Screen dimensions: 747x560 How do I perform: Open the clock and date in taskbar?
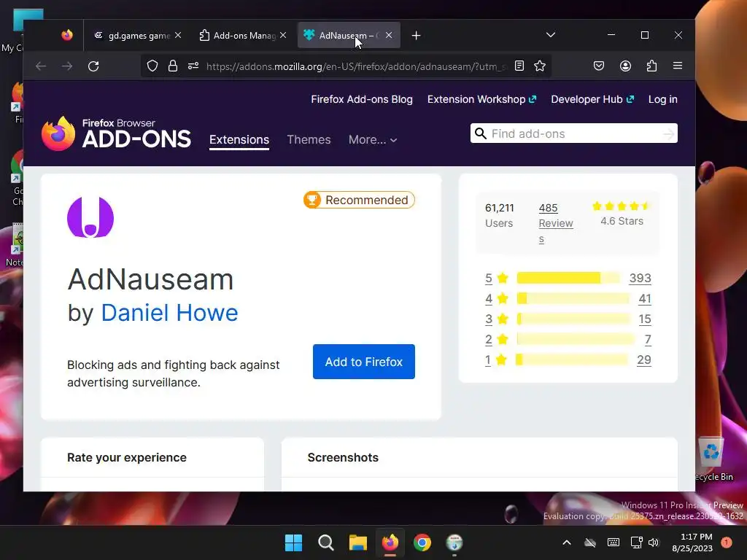pos(692,542)
